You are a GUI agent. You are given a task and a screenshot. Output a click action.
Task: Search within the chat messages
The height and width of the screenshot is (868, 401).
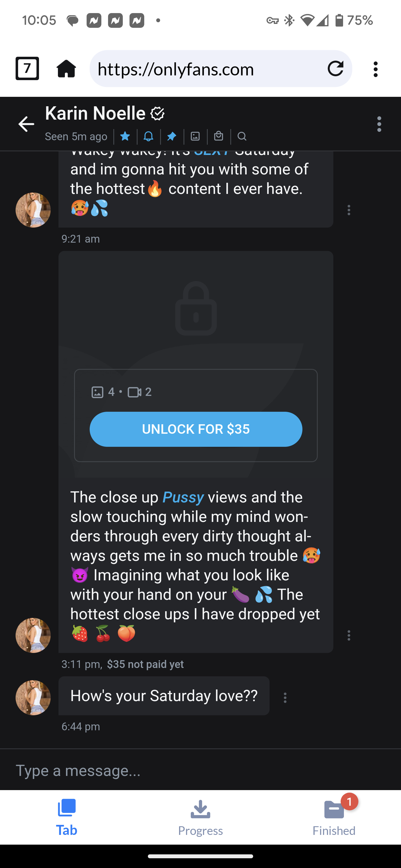(242, 136)
